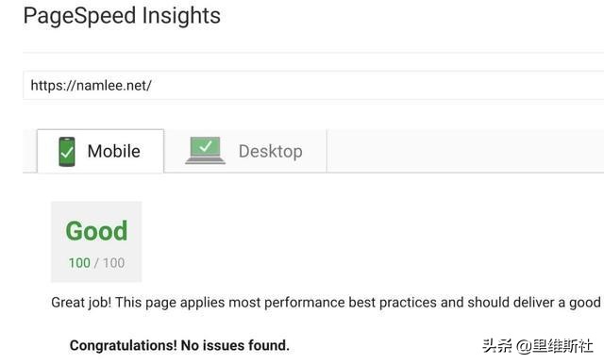
Task: Click the PageSpeed Insights heading
Action: click(122, 16)
